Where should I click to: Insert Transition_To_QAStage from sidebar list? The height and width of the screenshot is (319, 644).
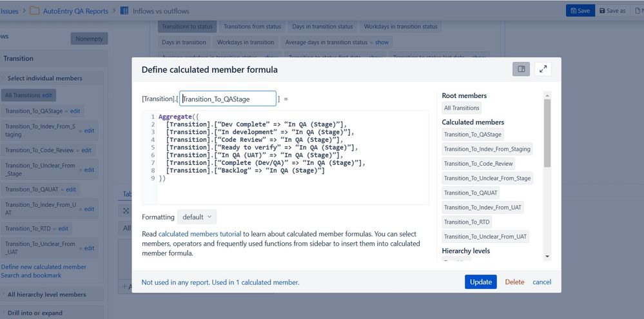click(x=473, y=134)
